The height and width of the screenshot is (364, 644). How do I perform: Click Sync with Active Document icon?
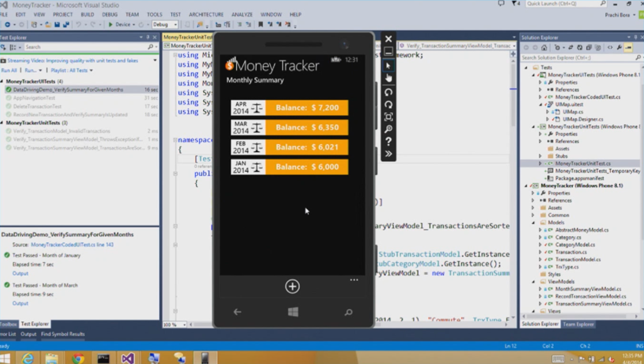[571, 48]
